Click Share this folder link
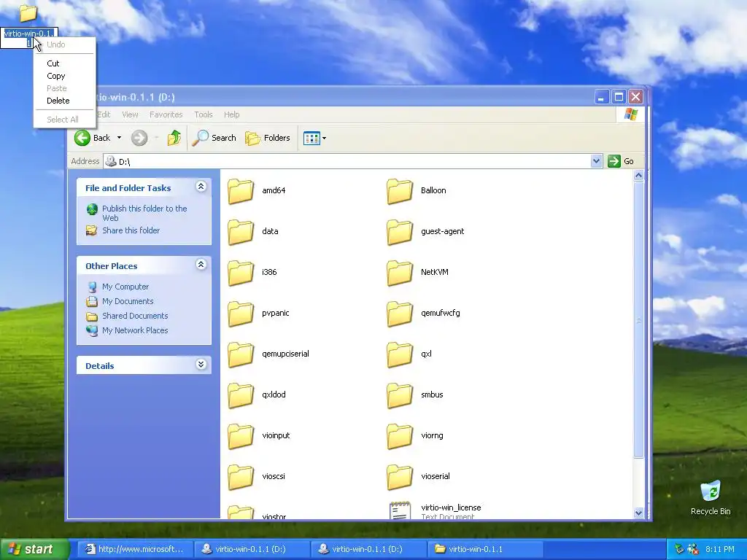This screenshot has height=560, width=747. click(131, 230)
